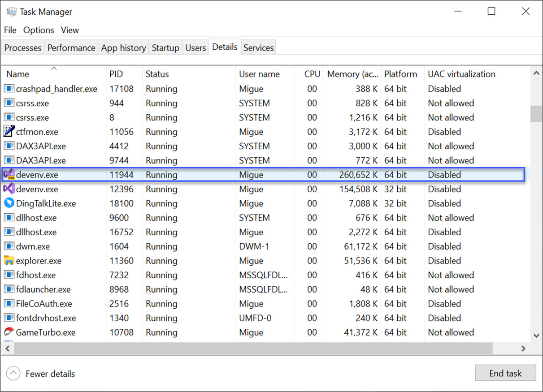Viewport: 543px width, 392px height.
Task: Click the icon of devenv.exe with PID 12396
Action: 9,189
